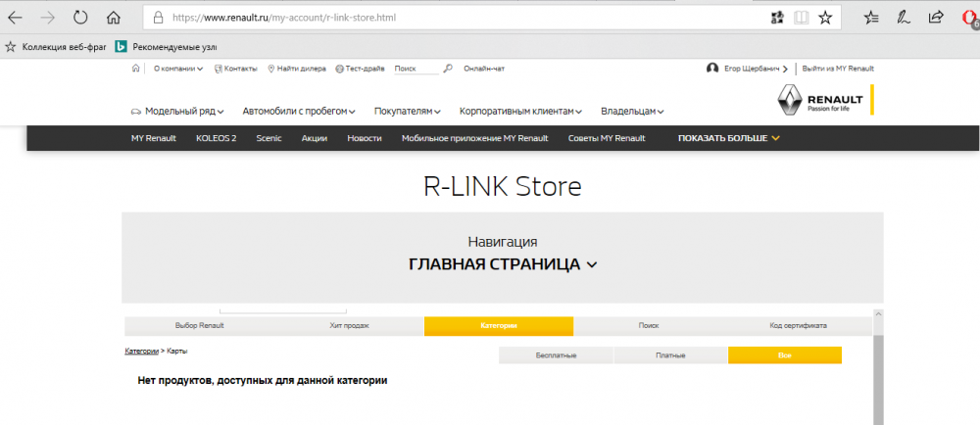Click the user avatar icon beside Егор Щербанич

coord(712,68)
